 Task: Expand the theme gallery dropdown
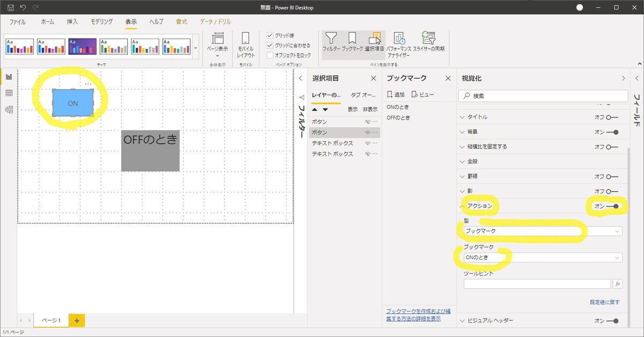point(196,47)
